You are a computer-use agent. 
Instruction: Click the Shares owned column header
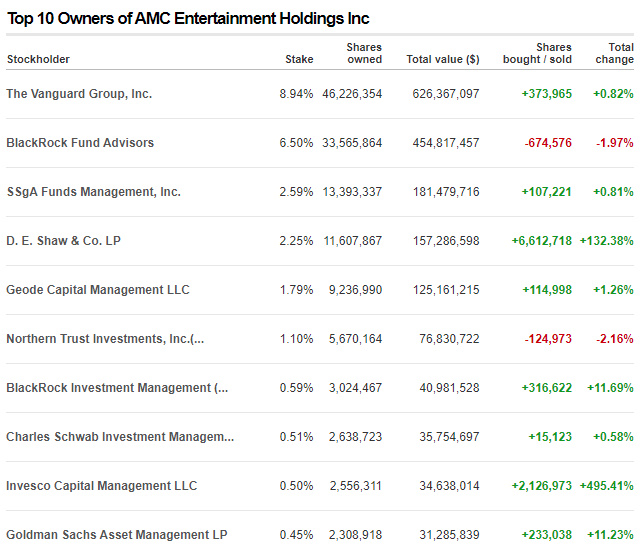[x=364, y=53]
